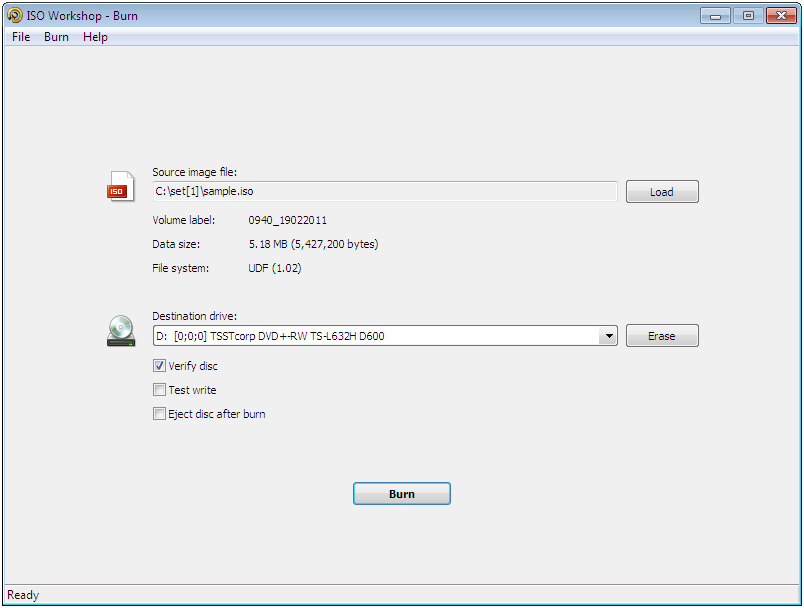Click the Ready status bar
The width and height of the screenshot is (804, 608).
pos(402,595)
